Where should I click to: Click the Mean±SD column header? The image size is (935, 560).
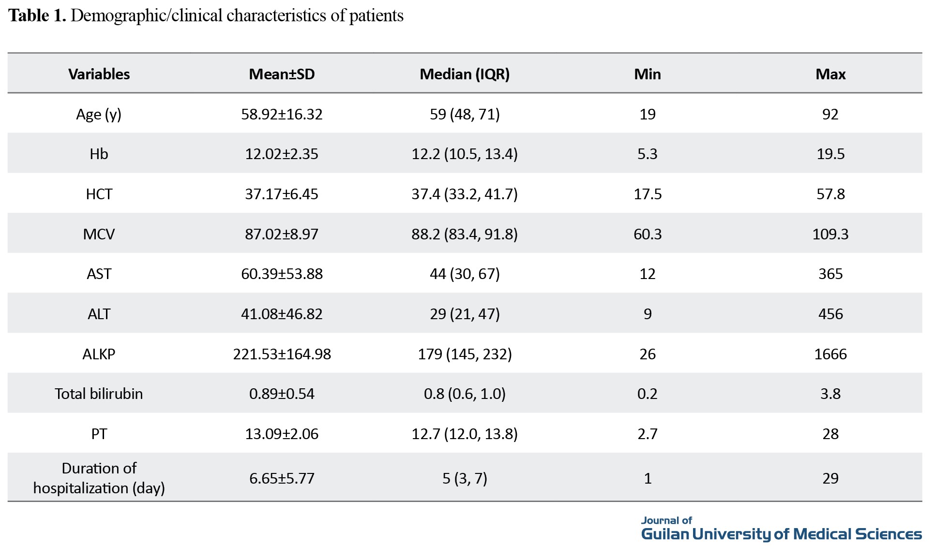(282, 74)
